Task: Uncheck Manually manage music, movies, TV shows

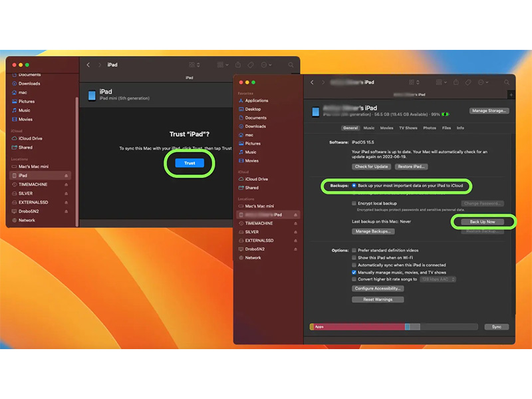Action: pyautogui.click(x=354, y=273)
